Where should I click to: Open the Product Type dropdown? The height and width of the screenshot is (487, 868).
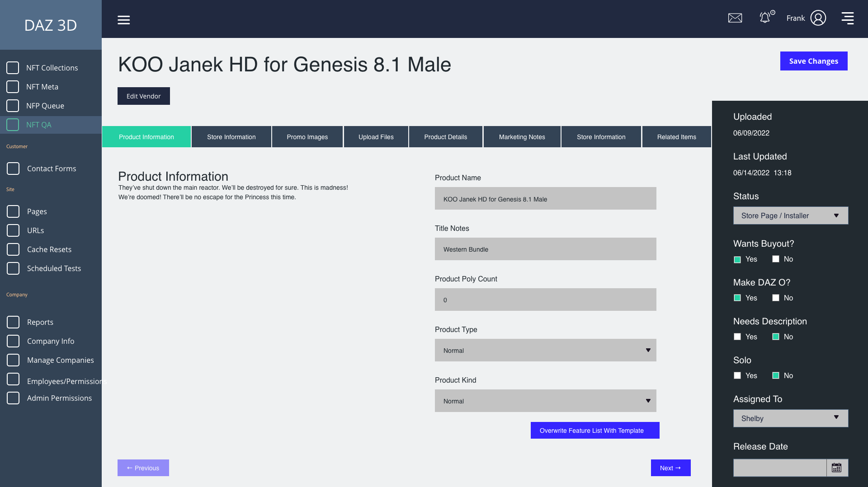click(x=546, y=350)
